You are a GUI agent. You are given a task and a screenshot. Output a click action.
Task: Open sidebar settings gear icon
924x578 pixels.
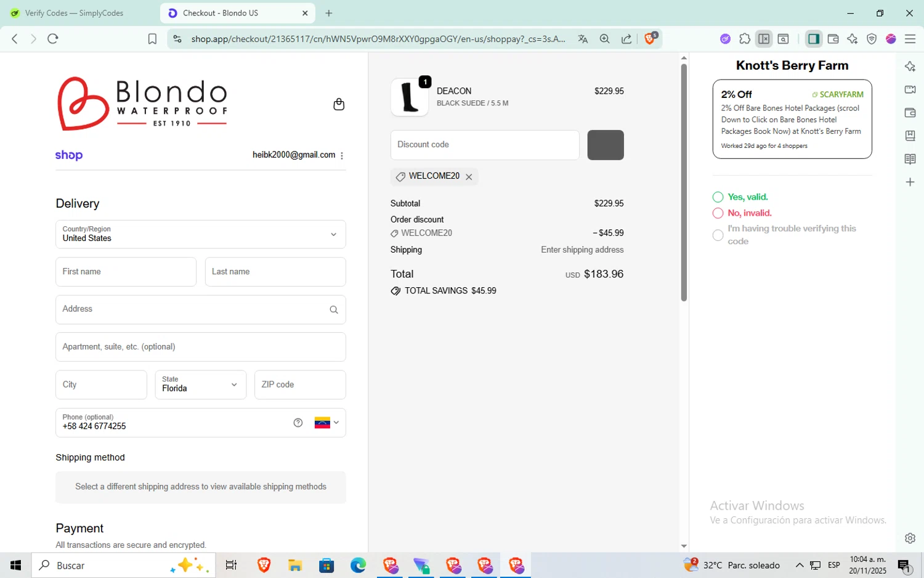coord(910,538)
